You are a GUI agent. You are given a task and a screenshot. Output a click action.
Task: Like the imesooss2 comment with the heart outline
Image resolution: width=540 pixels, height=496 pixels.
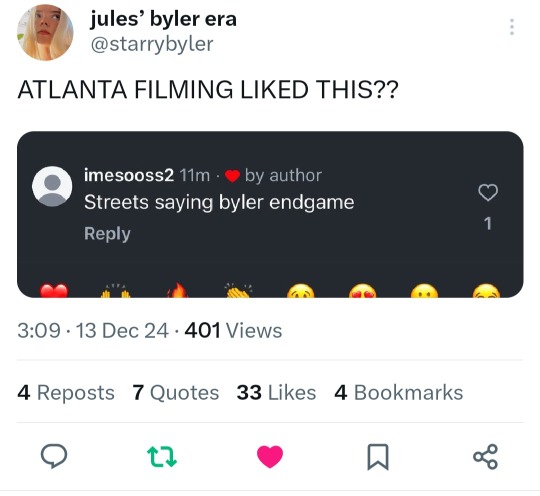(488, 192)
